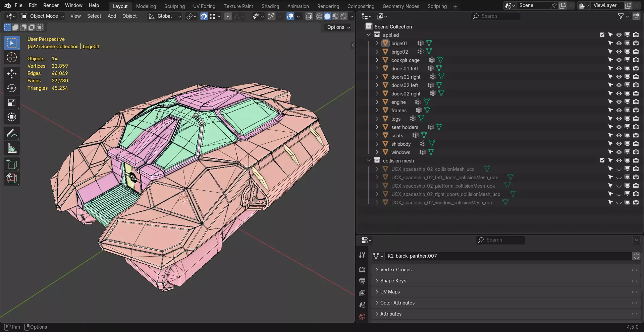Switch to rendered viewport shading
The image size is (644, 332).
click(x=343, y=16)
